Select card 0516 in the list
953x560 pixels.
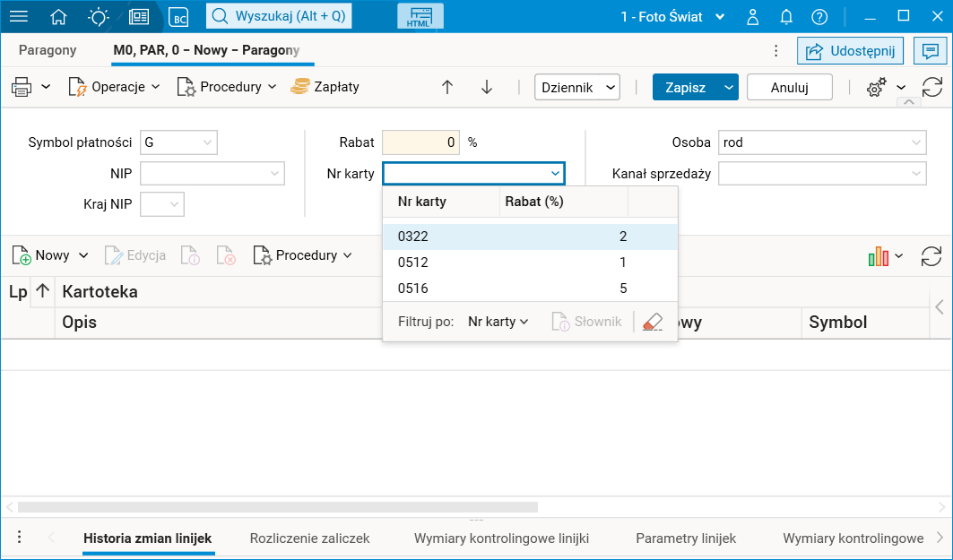tap(530, 289)
